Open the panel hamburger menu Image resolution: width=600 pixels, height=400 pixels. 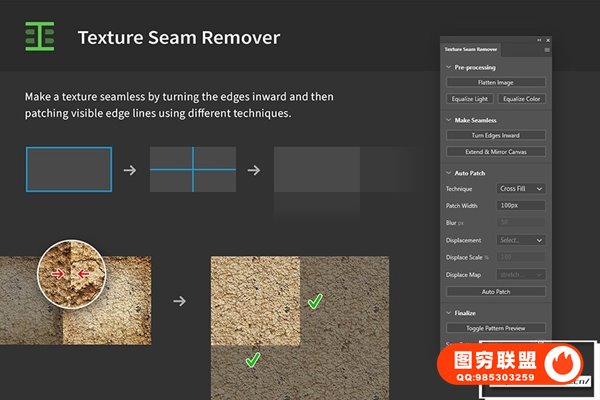pos(547,49)
